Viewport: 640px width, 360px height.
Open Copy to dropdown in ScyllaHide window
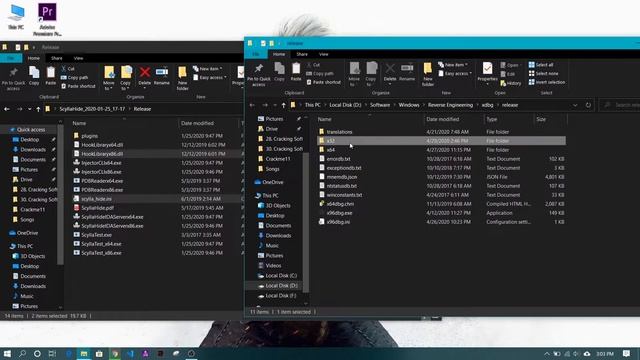tap(126, 78)
